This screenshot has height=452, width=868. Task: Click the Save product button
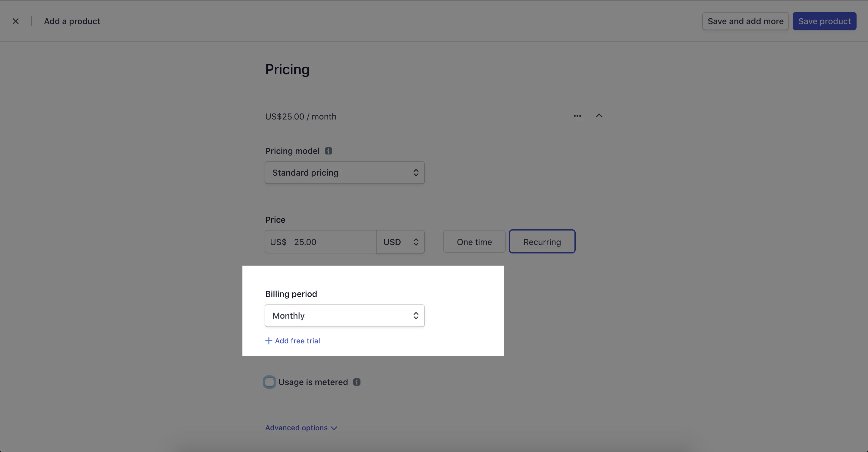pos(824,21)
